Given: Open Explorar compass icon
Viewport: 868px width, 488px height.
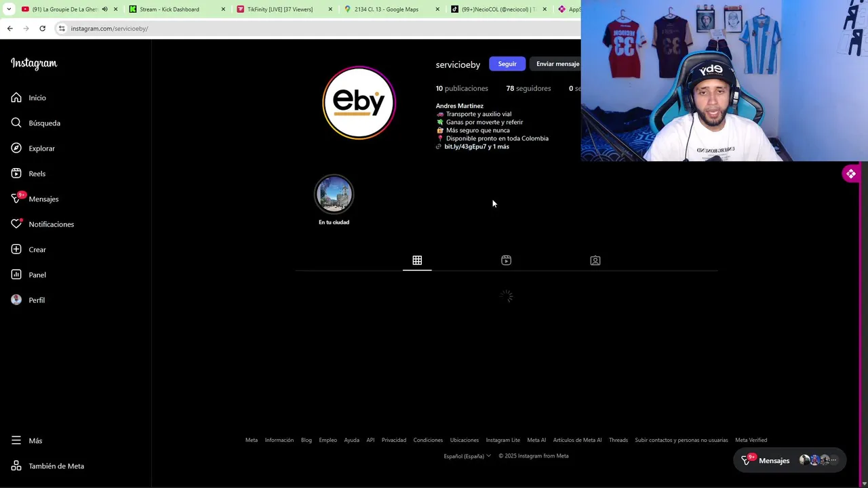Looking at the screenshot, I should (x=16, y=148).
